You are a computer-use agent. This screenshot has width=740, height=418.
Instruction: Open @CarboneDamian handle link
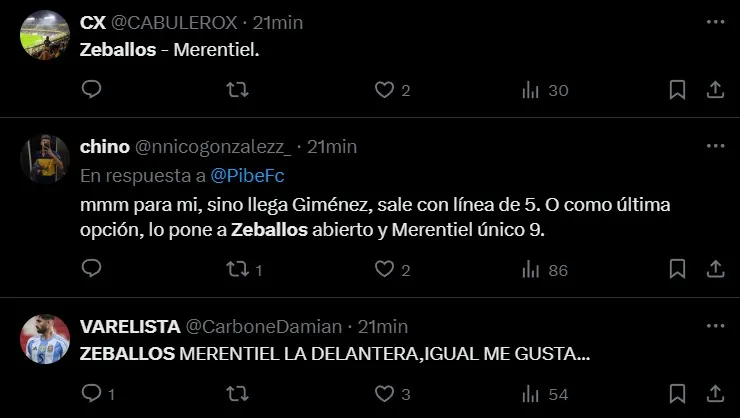click(264, 326)
